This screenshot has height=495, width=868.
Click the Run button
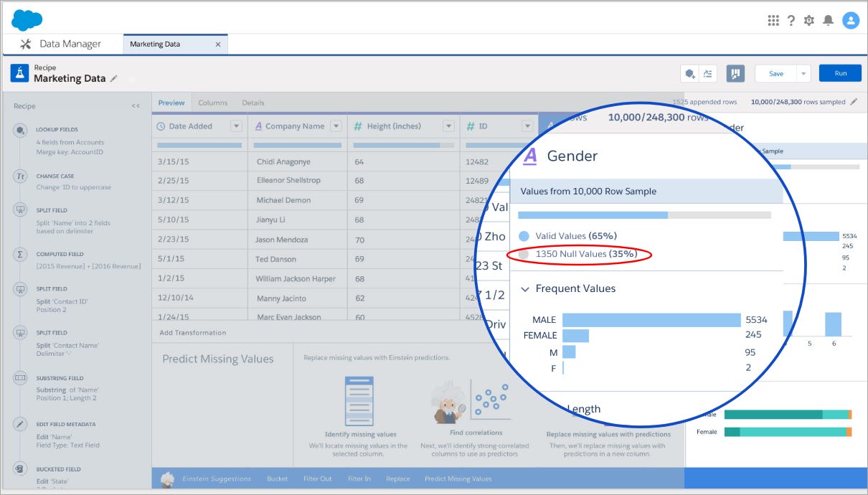[840, 73]
